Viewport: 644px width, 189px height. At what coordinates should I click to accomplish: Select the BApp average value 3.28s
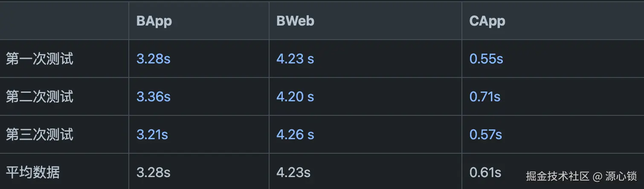click(x=153, y=172)
